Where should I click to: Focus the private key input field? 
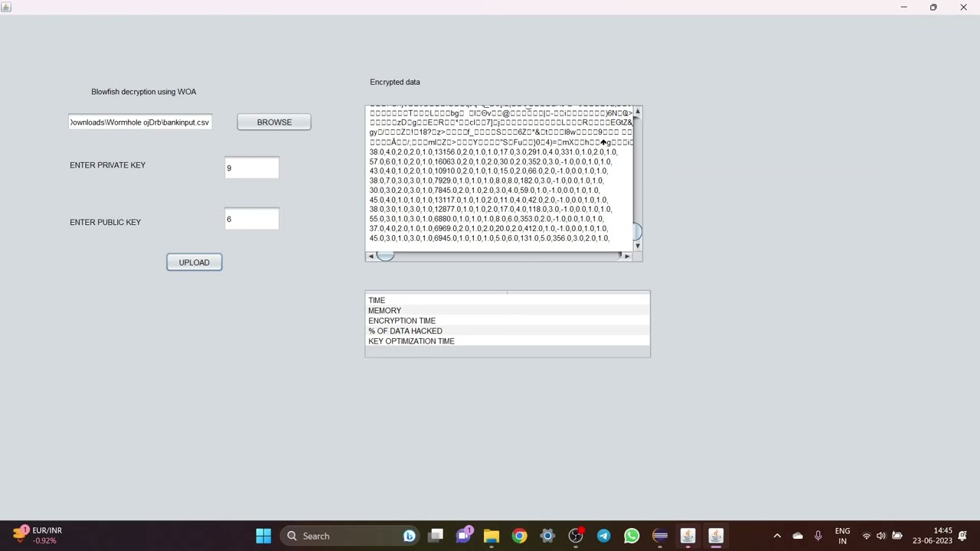coord(252,168)
